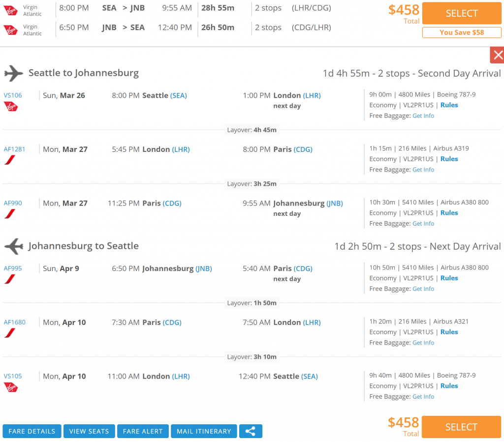Screen dimensions: 504x442
Task: Click the '28h 55m' duration in summary
Action: tap(218, 8)
